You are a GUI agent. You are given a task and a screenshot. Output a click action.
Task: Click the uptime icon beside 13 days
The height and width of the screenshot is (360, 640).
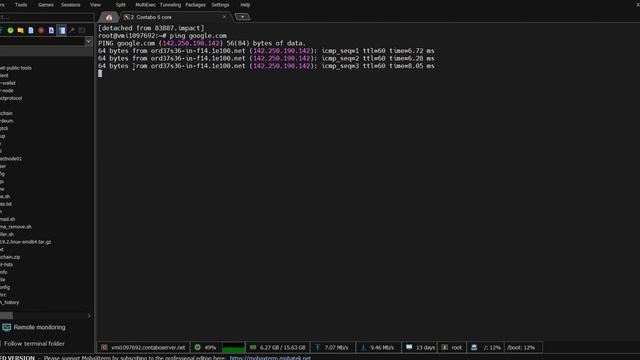tap(409, 347)
